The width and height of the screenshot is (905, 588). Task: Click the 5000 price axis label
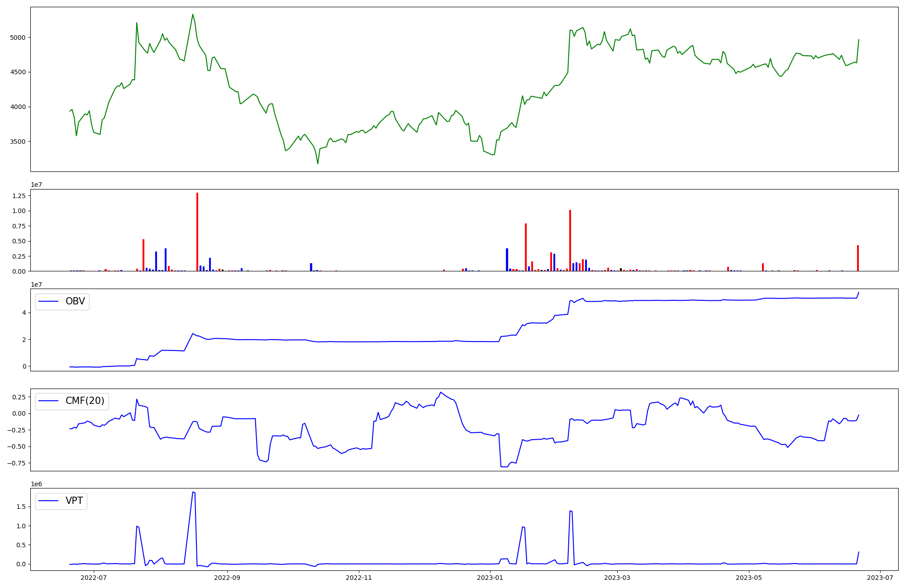point(18,38)
